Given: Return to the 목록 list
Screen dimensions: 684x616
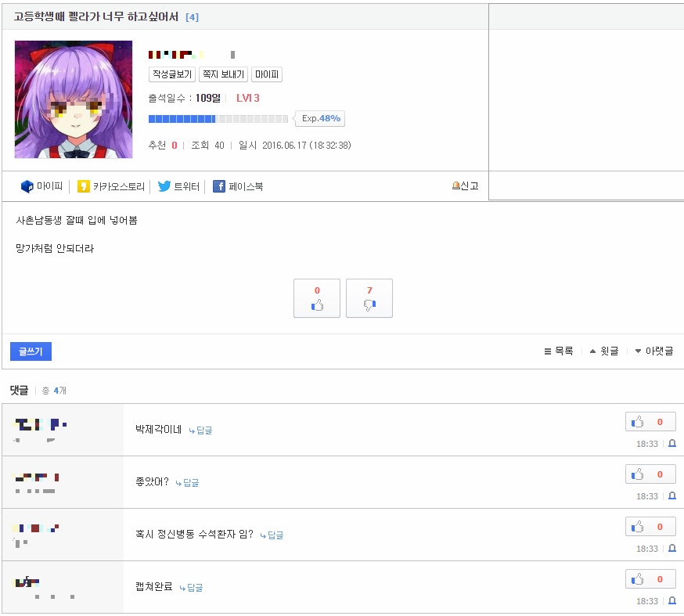Looking at the screenshot, I should tap(558, 351).
